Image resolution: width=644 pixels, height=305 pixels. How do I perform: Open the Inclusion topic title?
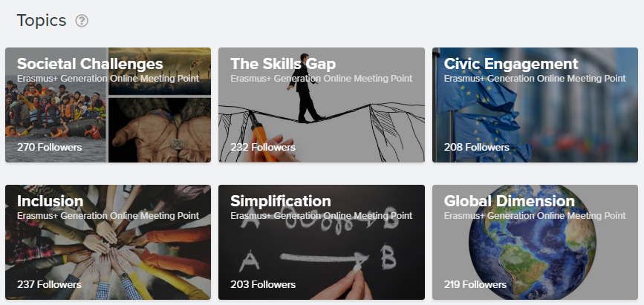tap(50, 200)
